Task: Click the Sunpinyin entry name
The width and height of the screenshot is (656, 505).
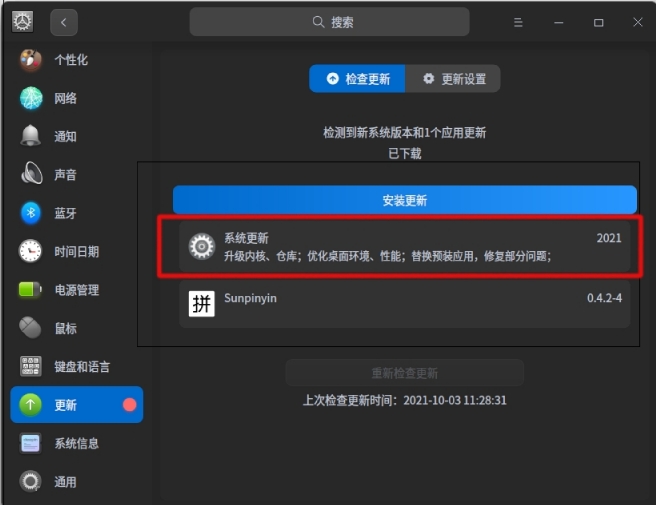Action: [x=250, y=298]
